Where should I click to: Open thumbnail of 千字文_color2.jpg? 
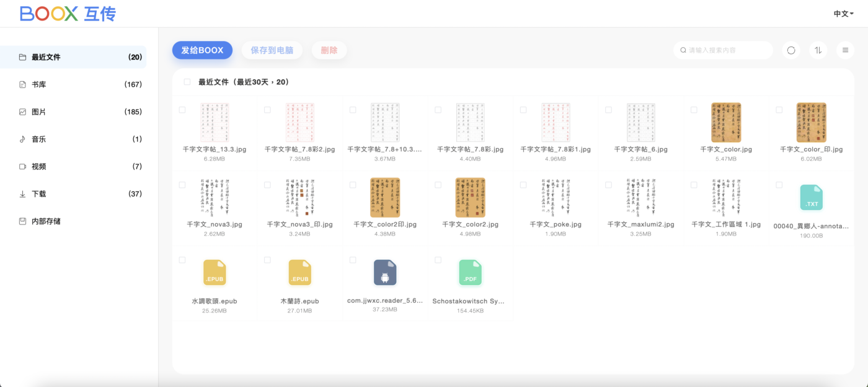tap(470, 197)
